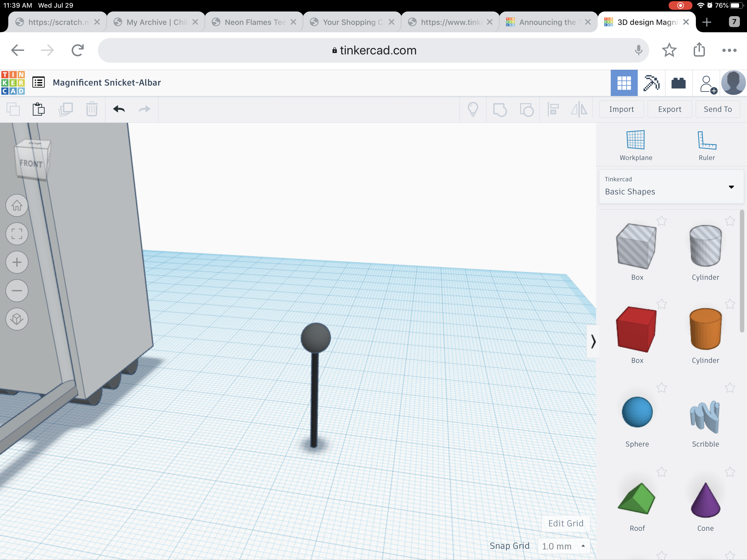Screen dimensions: 747x560
Task: Open the designs list icon
Action: coord(39,82)
